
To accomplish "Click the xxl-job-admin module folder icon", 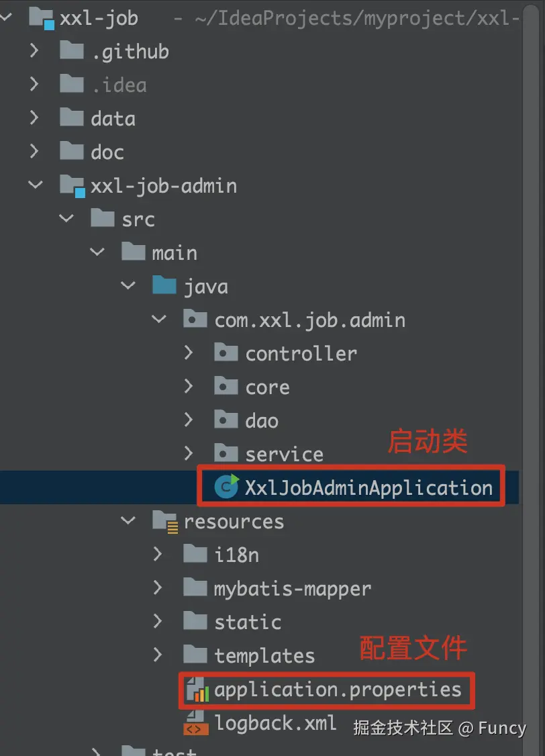I will (72, 185).
